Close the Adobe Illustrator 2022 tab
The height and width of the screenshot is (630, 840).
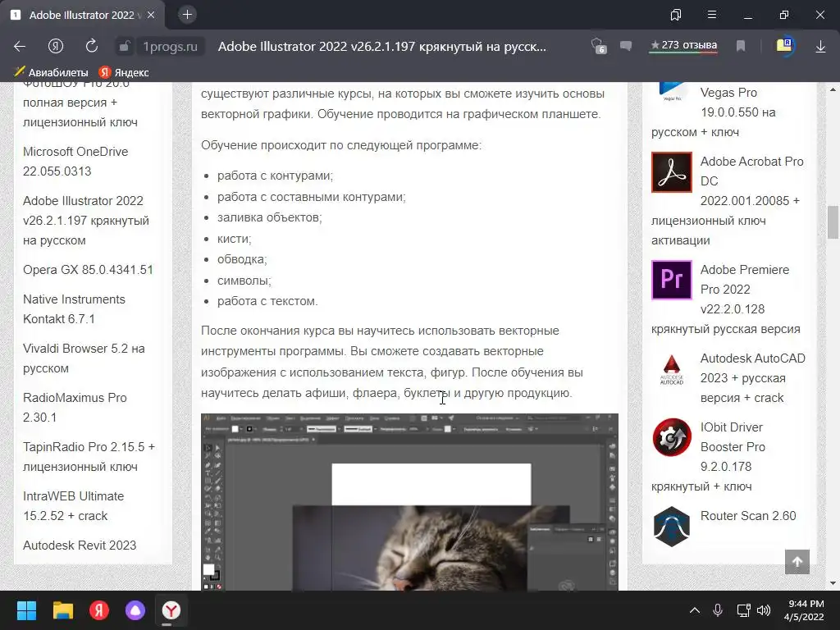[x=151, y=15]
